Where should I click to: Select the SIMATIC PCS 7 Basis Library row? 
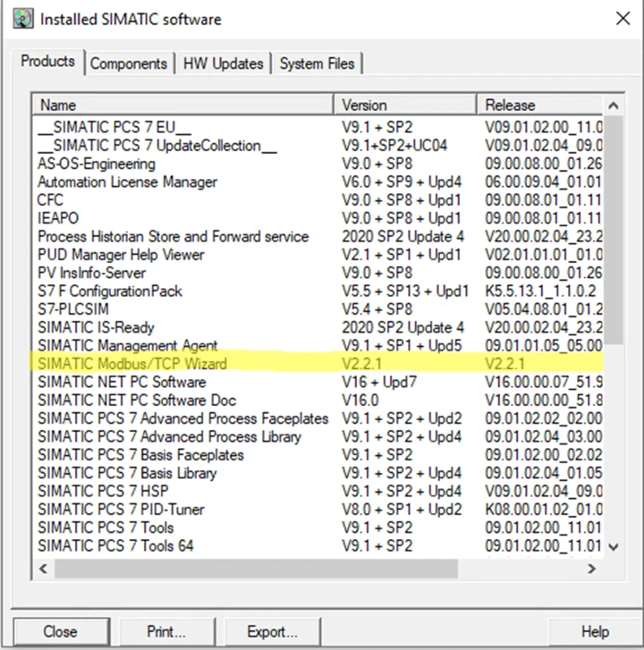tap(318, 473)
